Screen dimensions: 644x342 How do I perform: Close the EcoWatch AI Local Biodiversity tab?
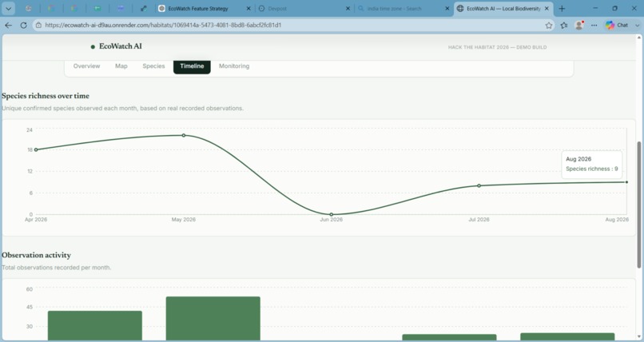(x=547, y=8)
